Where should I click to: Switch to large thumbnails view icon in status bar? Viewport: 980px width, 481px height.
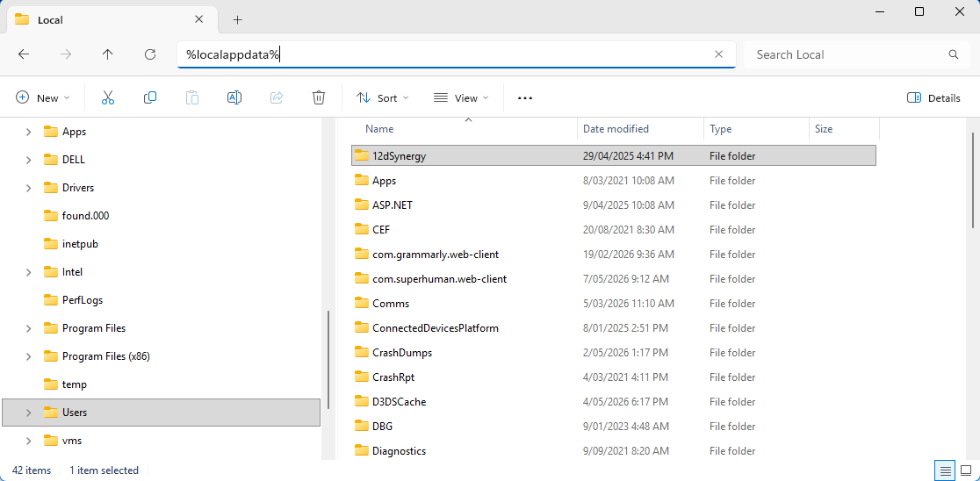point(966,470)
